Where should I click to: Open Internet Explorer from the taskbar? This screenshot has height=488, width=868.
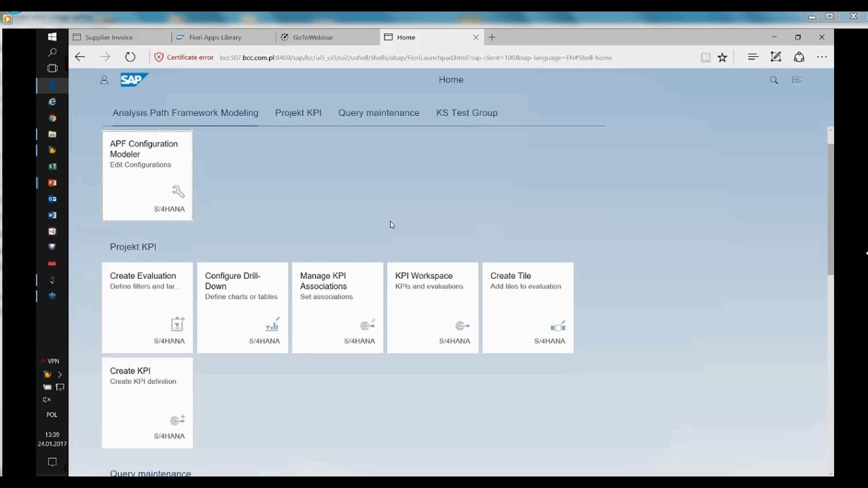[52, 102]
